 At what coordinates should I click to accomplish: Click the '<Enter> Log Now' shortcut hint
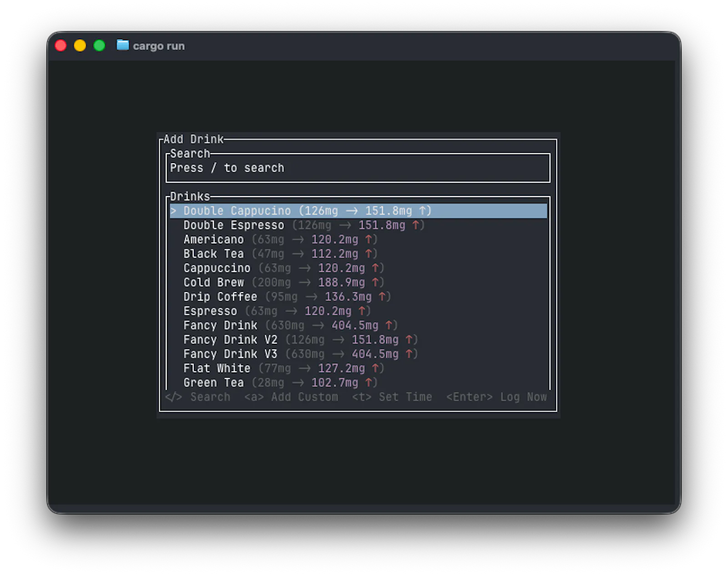tap(496, 397)
